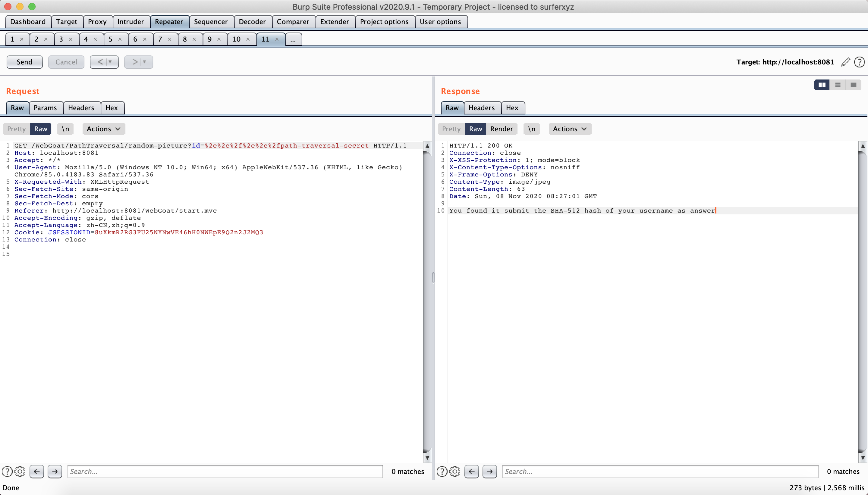
Task: Switch response view to Render
Action: click(501, 129)
